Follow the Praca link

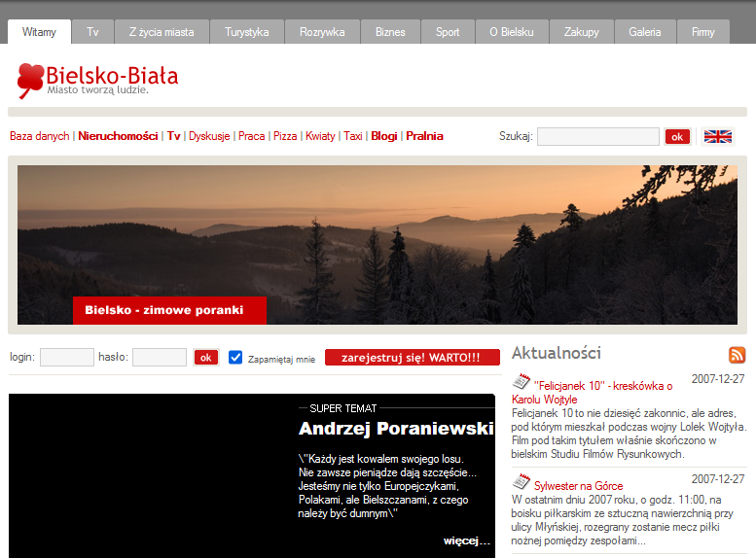tap(252, 136)
